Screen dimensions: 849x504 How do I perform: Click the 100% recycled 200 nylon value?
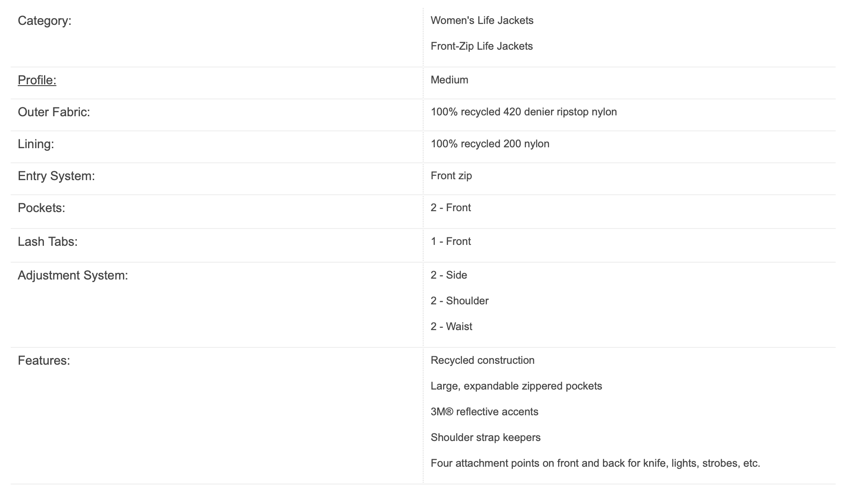click(490, 144)
